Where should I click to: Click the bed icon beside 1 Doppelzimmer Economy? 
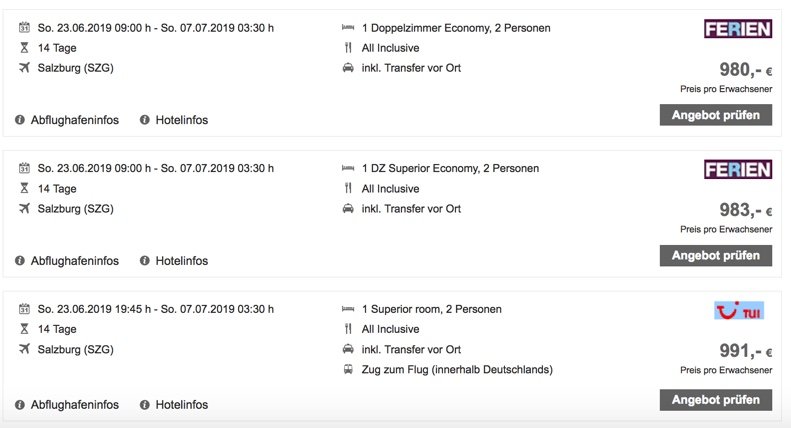(x=347, y=28)
